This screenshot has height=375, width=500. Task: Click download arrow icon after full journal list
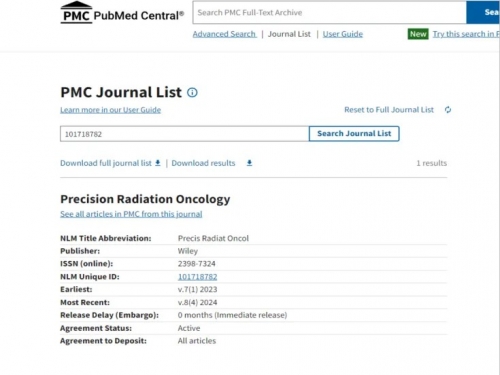coord(158,163)
